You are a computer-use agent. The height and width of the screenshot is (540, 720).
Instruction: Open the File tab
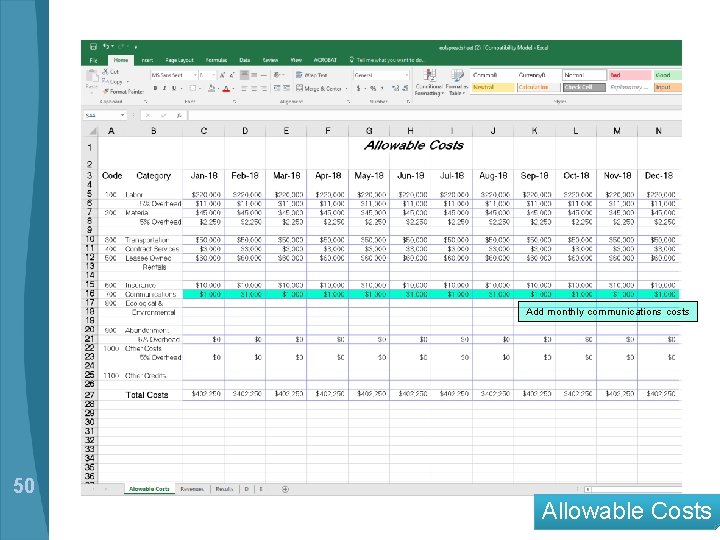tap(94, 60)
